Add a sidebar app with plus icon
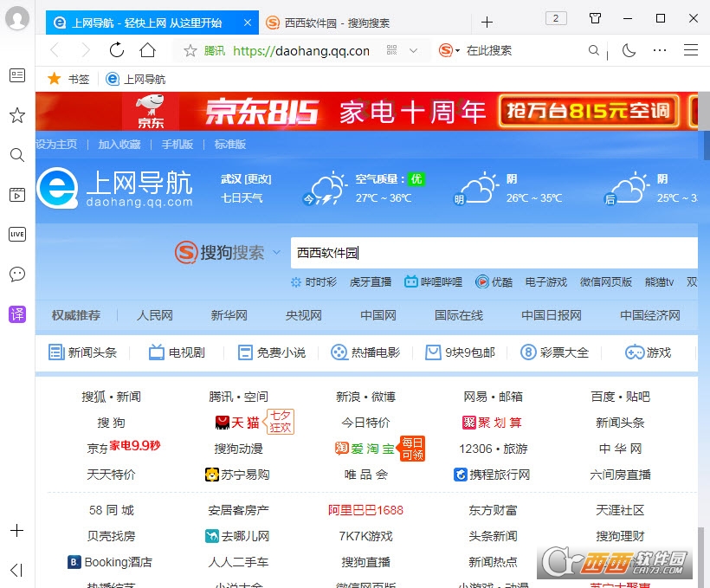The height and width of the screenshot is (588, 710). pyautogui.click(x=16, y=530)
